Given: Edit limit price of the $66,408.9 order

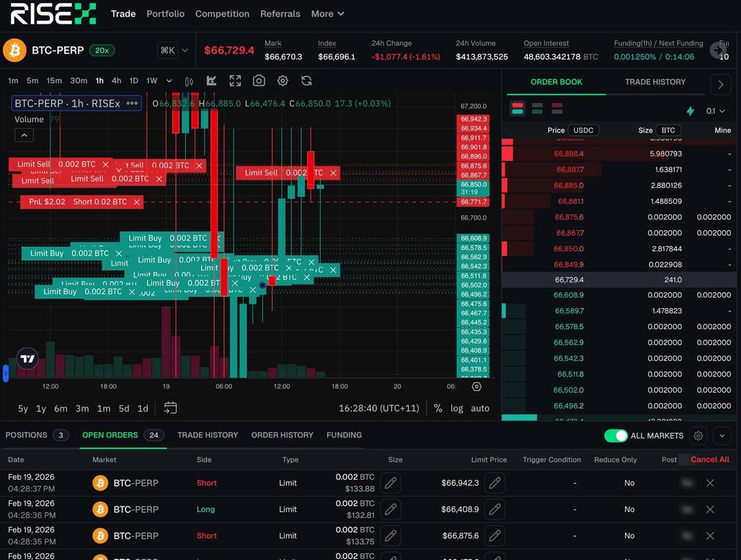Looking at the screenshot, I should click(x=495, y=509).
